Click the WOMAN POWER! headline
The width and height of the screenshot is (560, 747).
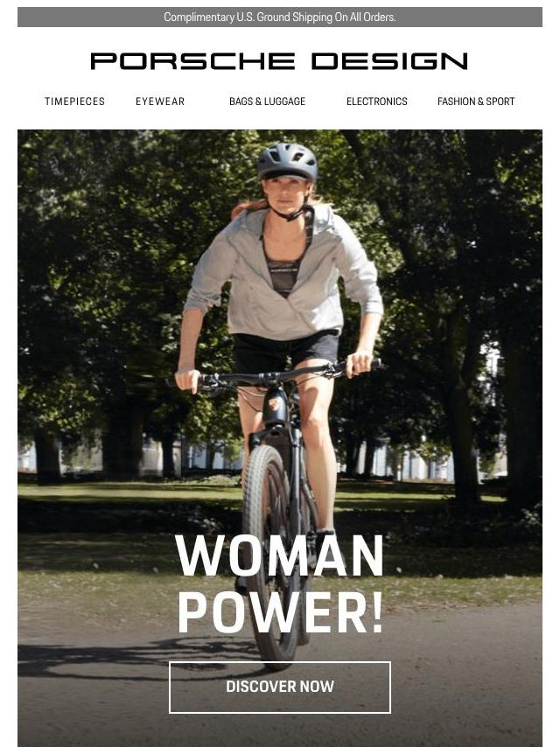280,583
